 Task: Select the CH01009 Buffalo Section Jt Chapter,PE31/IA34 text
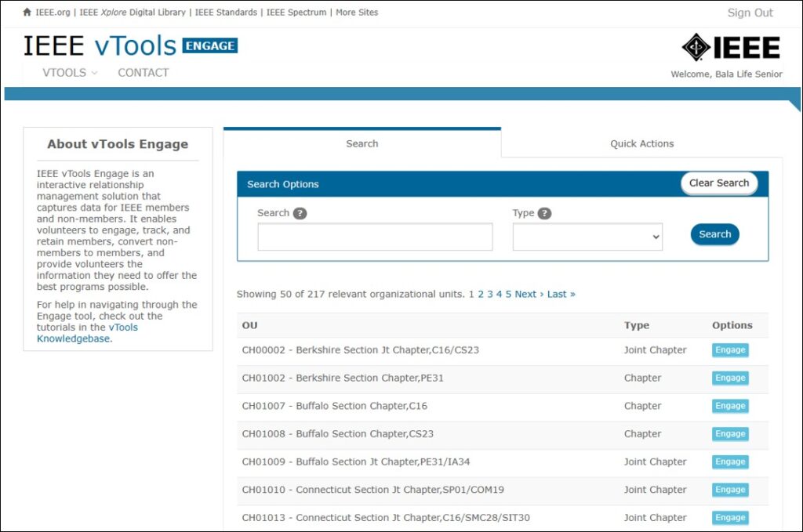(356, 461)
